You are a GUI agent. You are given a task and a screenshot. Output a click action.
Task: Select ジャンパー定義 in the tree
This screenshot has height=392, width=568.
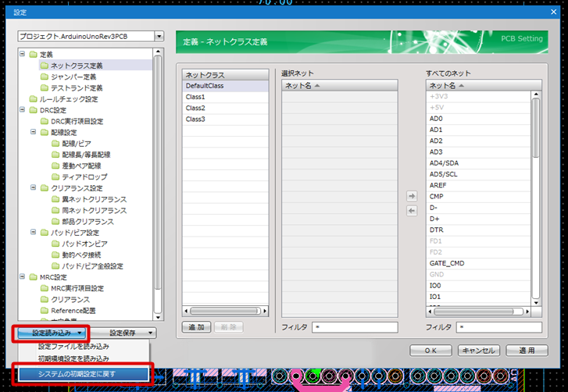point(73,77)
